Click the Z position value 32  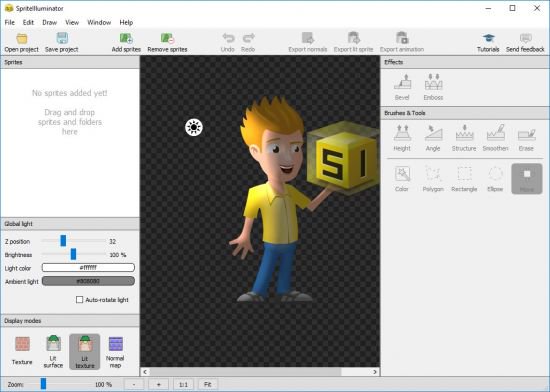tap(113, 241)
